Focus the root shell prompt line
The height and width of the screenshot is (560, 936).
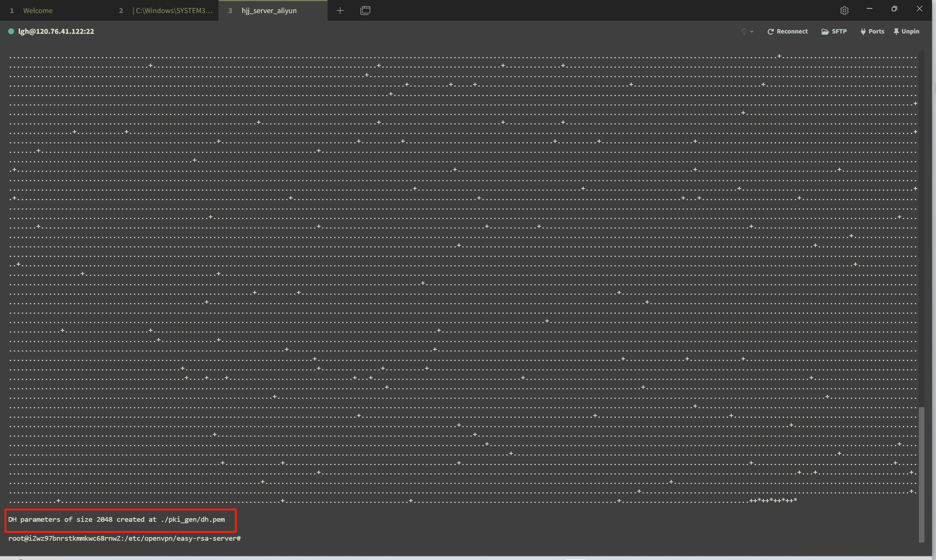pyautogui.click(x=125, y=538)
